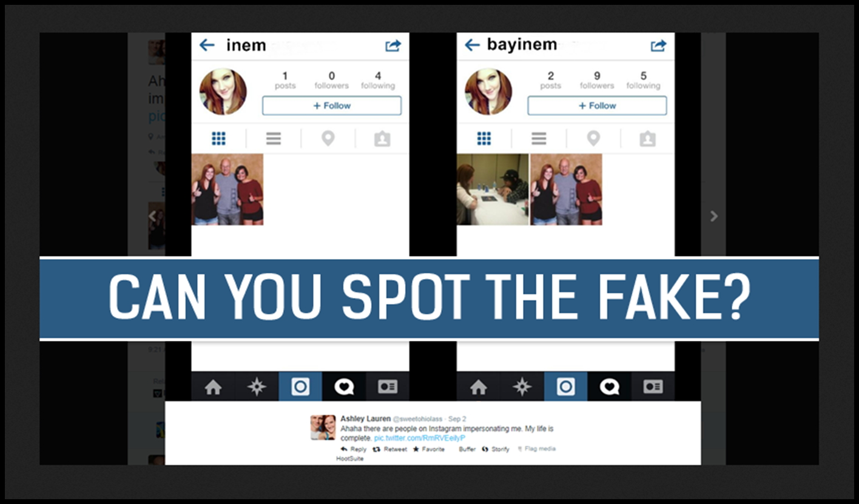859x504 pixels.
Task: Tap camera button in left phone navbar
Action: pyautogui.click(x=300, y=387)
